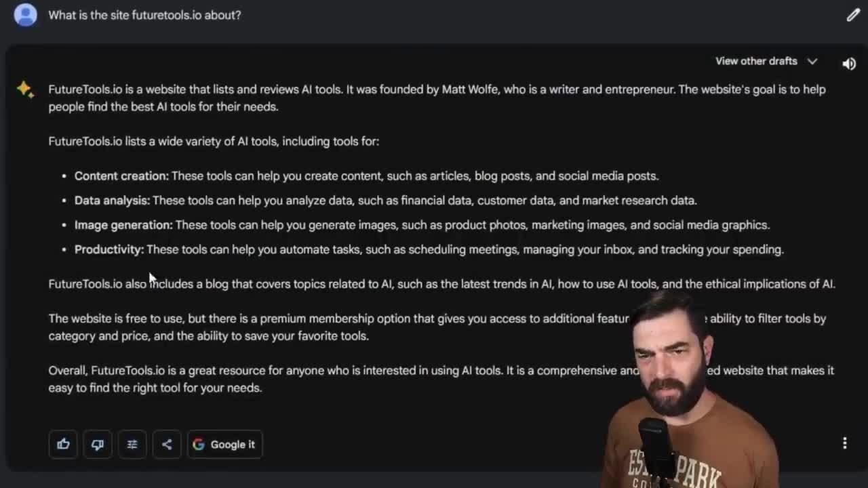
Task: Click the opening paragraph mentioning Matt Wolfe
Action: tap(437, 98)
